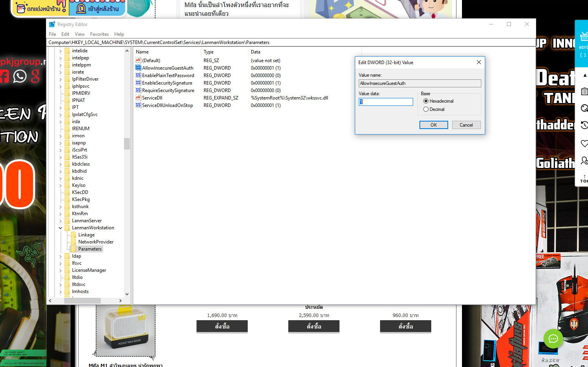Cancel the Edit DWORD dialog
The height and width of the screenshot is (367, 588).
pyautogui.click(x=466, y=125)
